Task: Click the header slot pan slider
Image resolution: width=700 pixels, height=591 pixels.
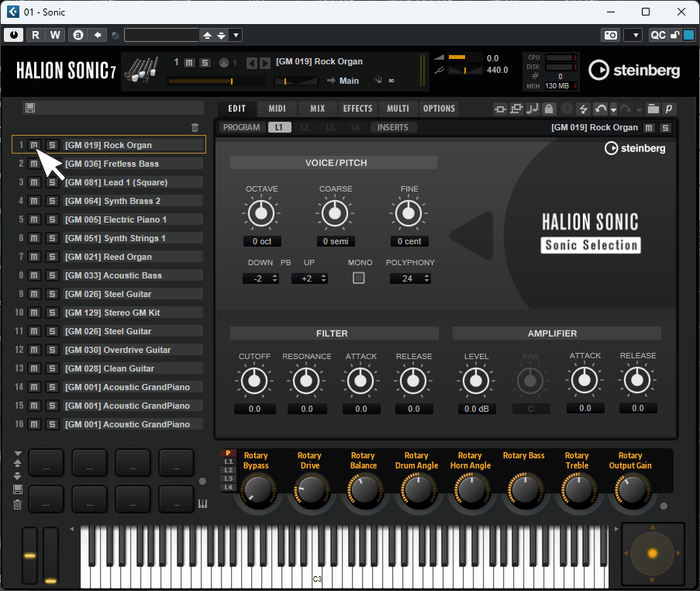Action: [x=296, y=81]
